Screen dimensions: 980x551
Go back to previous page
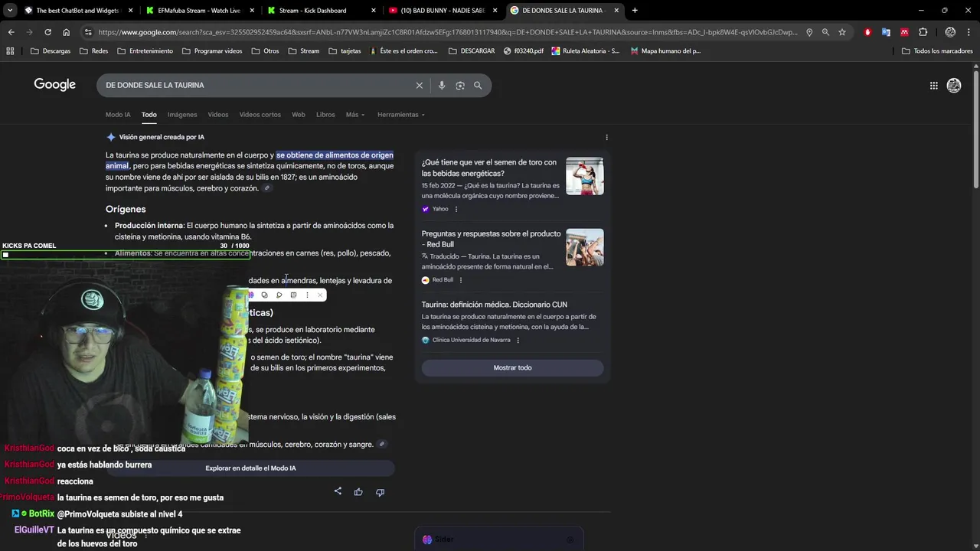(x=11, y=32)
